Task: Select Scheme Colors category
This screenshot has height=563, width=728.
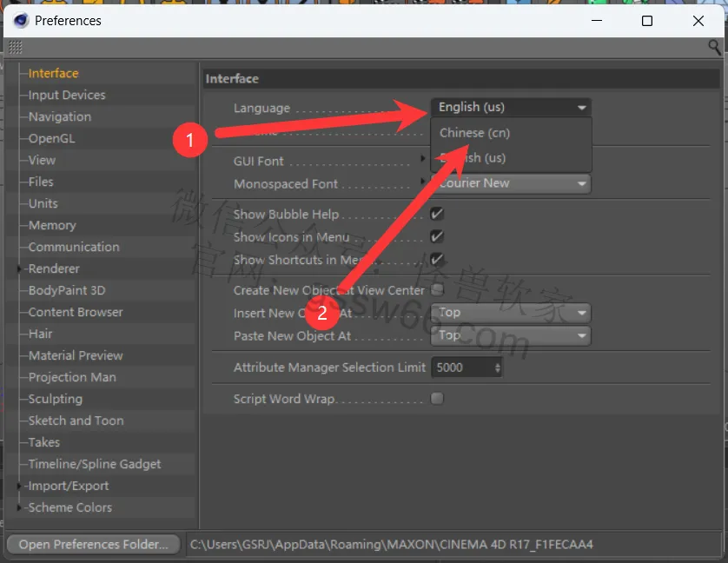Action: [70, 507]
